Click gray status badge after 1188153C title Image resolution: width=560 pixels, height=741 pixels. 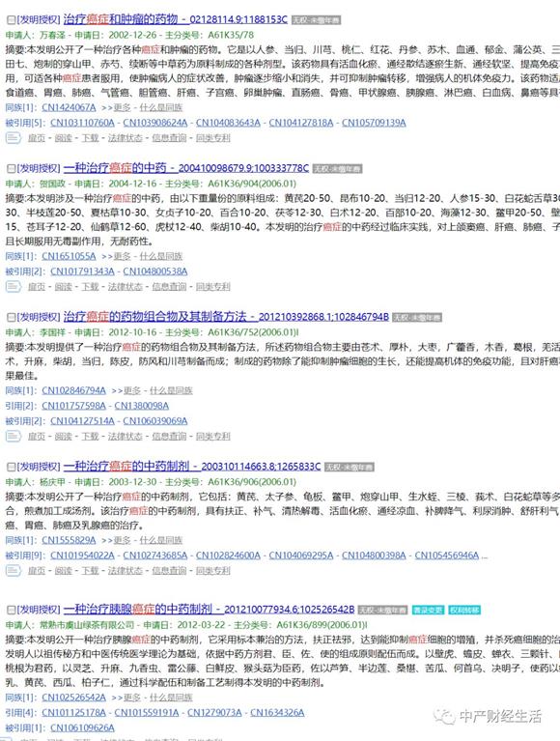coord(316,20)
